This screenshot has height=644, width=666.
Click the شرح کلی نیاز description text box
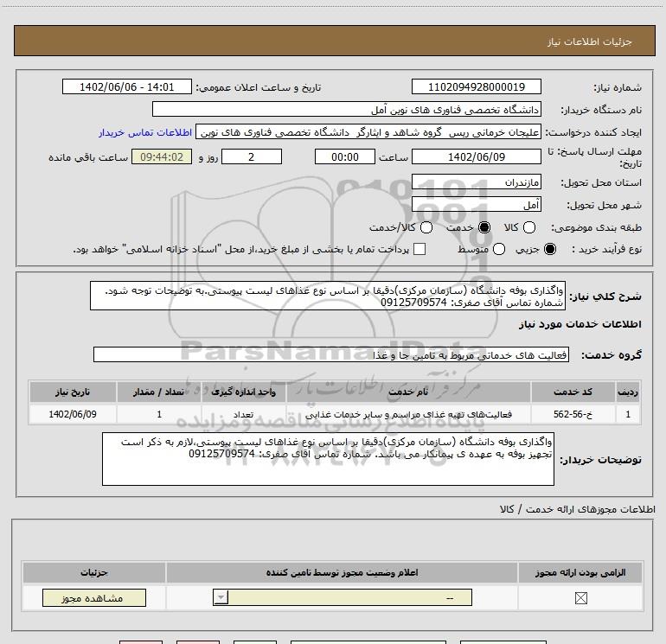[328, 296]
